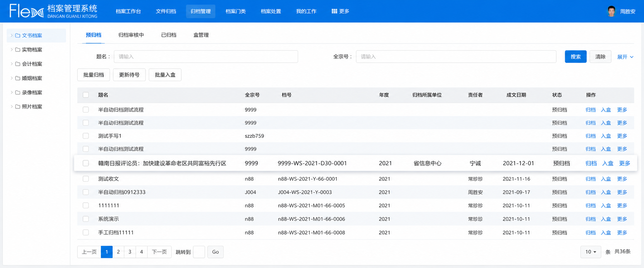Open 更多 actions for 系统演示 row

(x=622, y=219)
